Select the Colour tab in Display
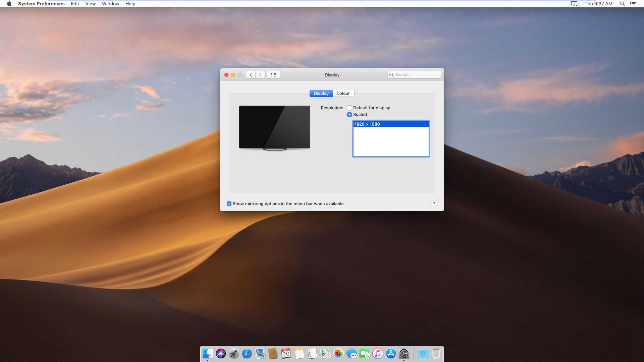The image size is (644, 362). (x=343, y=93)
